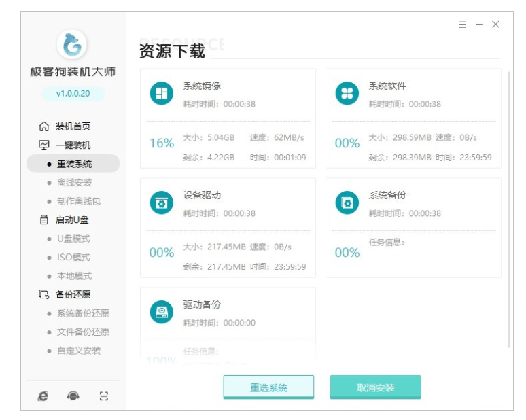Open the hamburger menu icon in the title bar

(x=462, y=24)
